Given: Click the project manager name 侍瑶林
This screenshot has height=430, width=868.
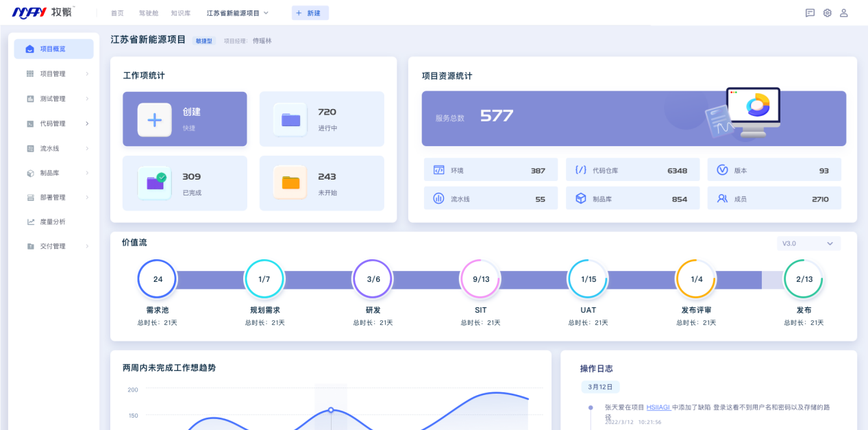Looking at the screenshot, I should click(262, 41).
